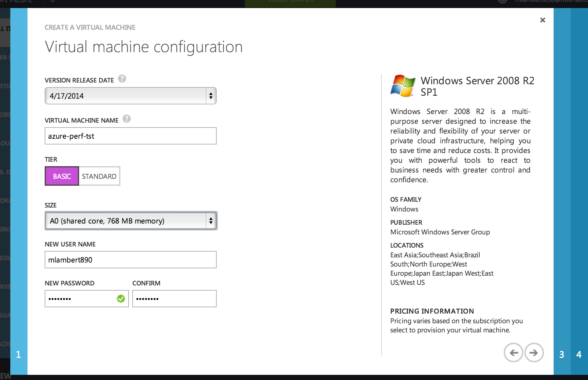Click help icon next to Version Release Date
This screenshot has height=380, width=588.
[122, 79]
